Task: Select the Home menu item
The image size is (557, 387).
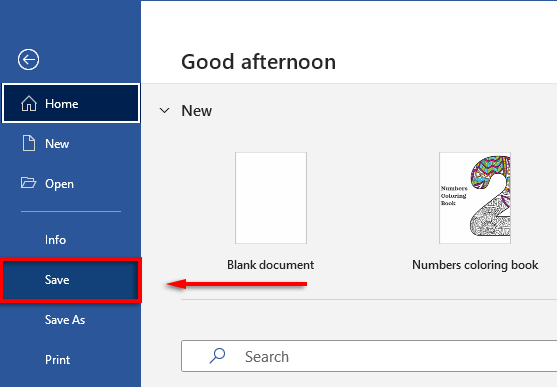Action: (71, 103)
